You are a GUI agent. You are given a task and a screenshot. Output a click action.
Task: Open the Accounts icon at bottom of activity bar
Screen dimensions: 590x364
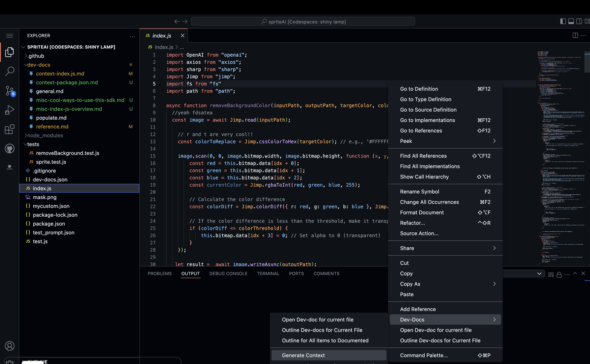pyautogui.click(x=10, y=346)
